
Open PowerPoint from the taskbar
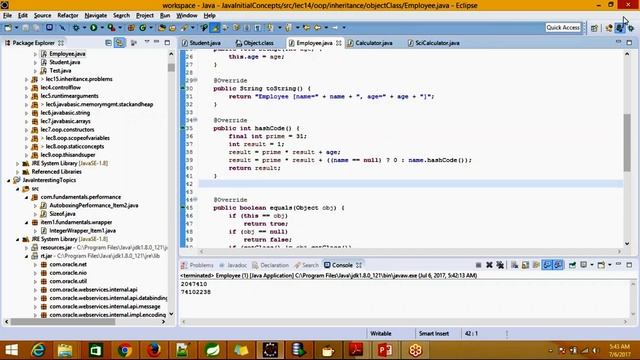coord(385,350)
